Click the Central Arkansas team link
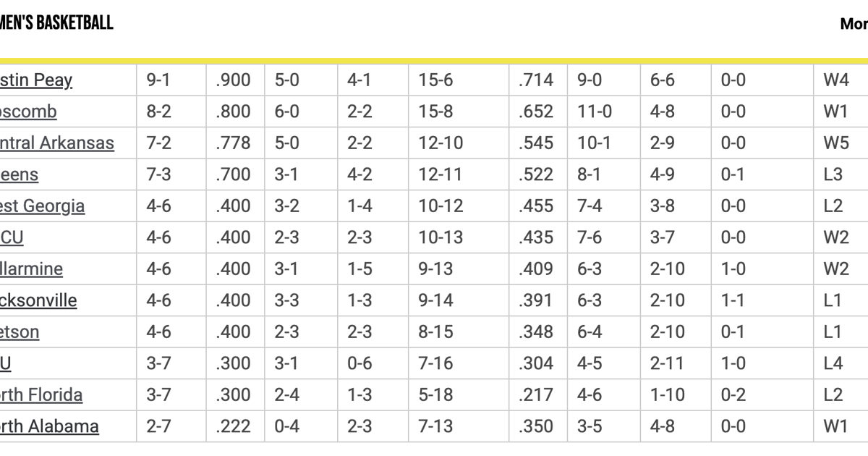This screenshot has height=456, width=868. coord(57,143)
